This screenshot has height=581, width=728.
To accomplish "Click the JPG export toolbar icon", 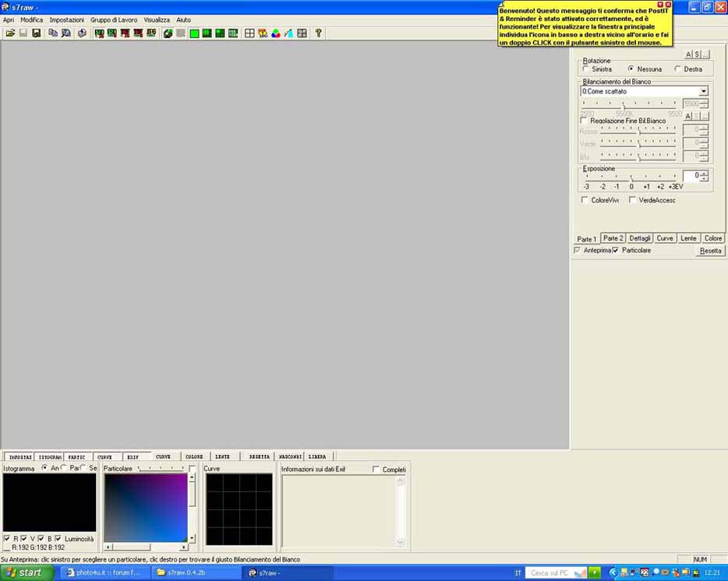I will click(151, 33).
